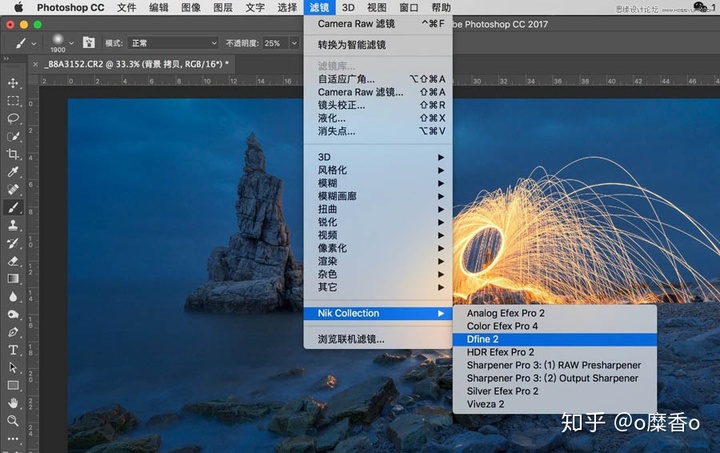Image resolution: width=720 pixels, height=453 pixels.
Task: Click the opacity 25% field
Action: tap(276, 43)
